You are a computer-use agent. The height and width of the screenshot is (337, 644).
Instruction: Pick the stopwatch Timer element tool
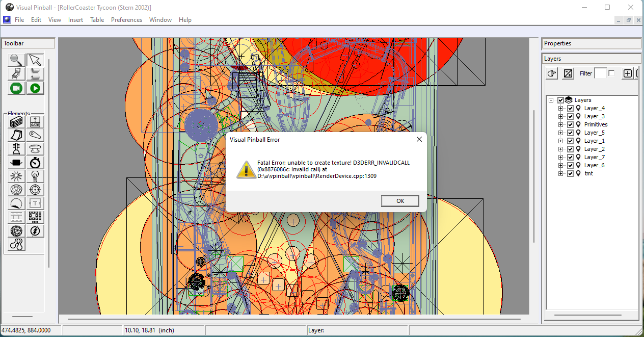[35, 163]
